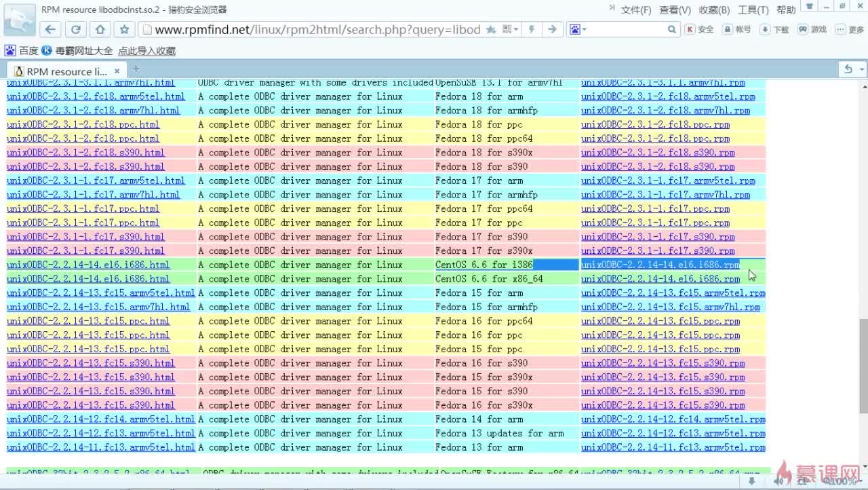
Task: Click the address bar URL field
Action: click(317, 29)
